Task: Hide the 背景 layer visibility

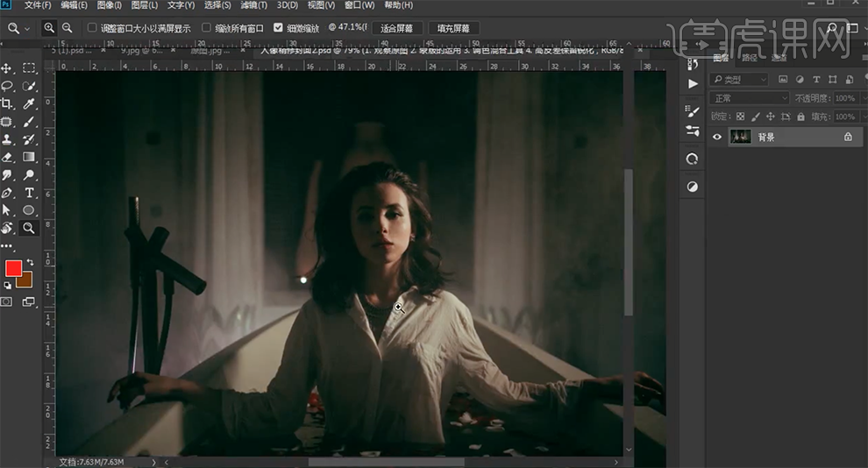Action: 717,137
